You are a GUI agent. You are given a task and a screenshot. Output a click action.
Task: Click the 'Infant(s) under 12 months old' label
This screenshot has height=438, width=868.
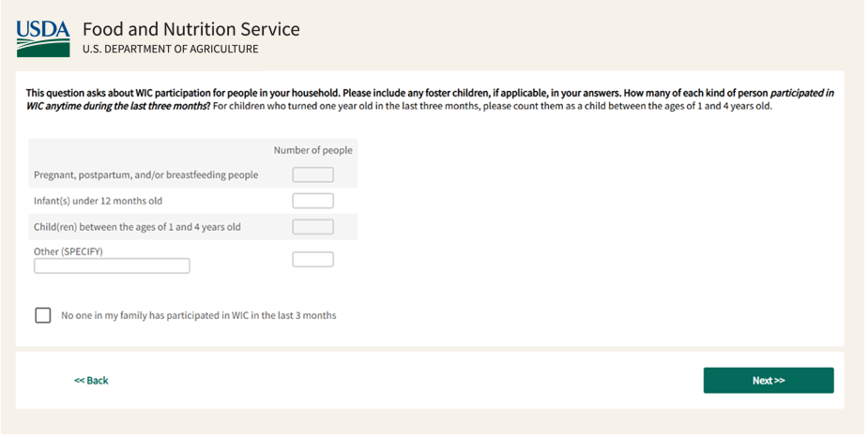coord(98,201)
